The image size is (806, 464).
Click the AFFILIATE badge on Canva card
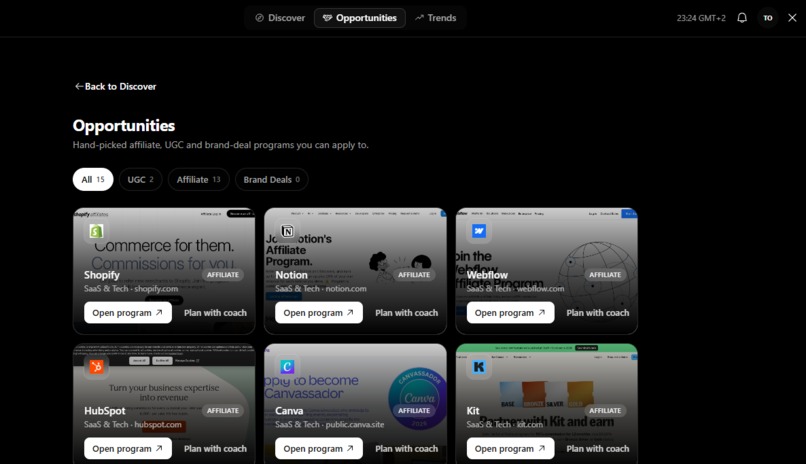(414, 411)
